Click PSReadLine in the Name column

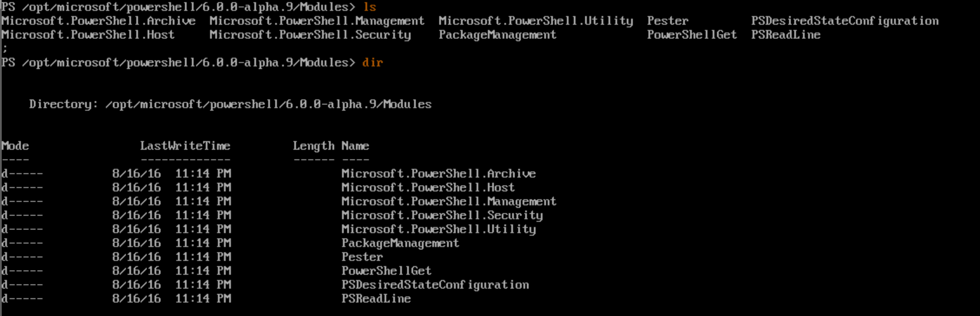pos(376,299)
